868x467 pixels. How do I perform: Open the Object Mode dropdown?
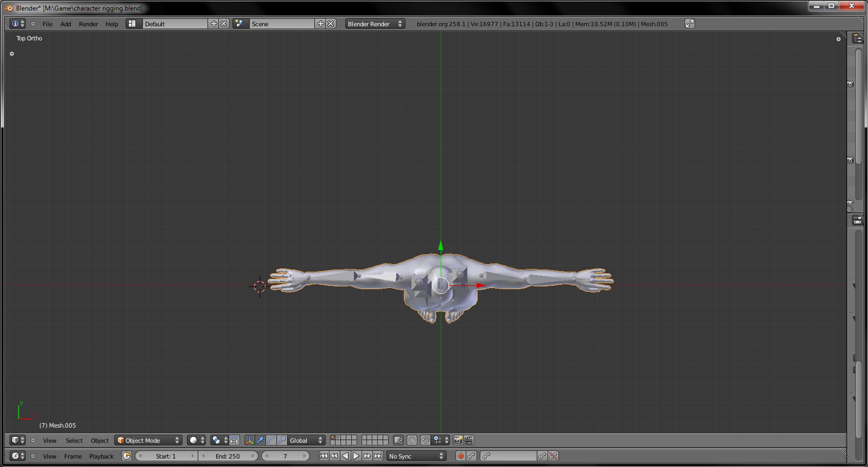[x=148, y=440]
